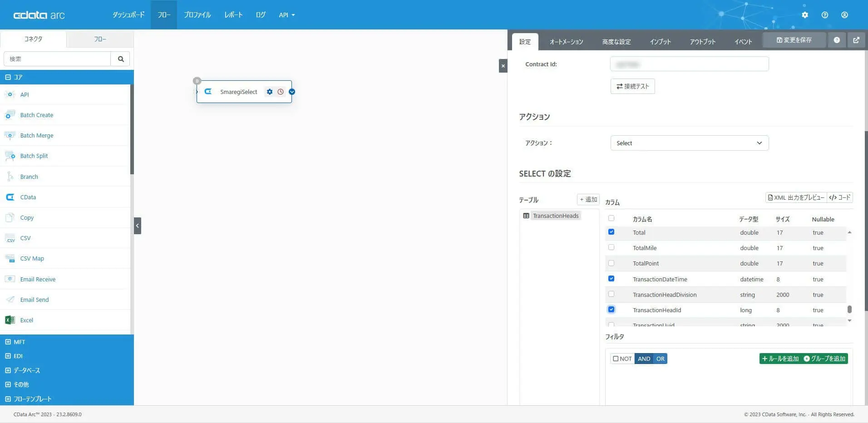
Task: Open the settings gear in top header
Action: pos(805,15)
